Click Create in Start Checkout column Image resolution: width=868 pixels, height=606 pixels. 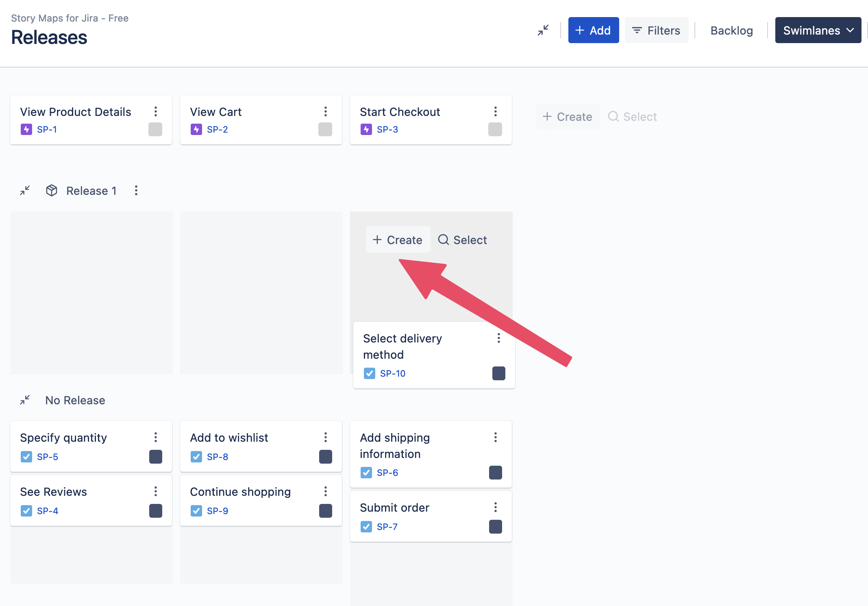point(396,240)
